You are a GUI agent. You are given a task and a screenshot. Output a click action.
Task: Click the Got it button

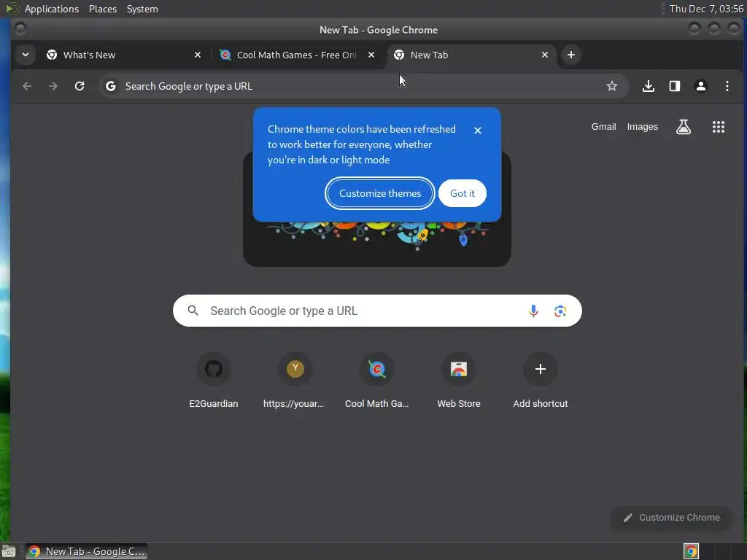click(x=462, y=193)
